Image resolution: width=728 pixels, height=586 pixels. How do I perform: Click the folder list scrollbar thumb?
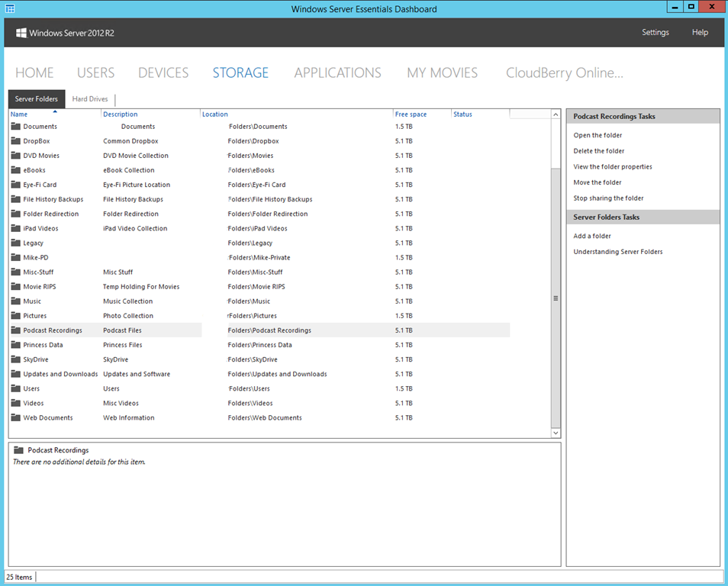click(x=556, y=298)
